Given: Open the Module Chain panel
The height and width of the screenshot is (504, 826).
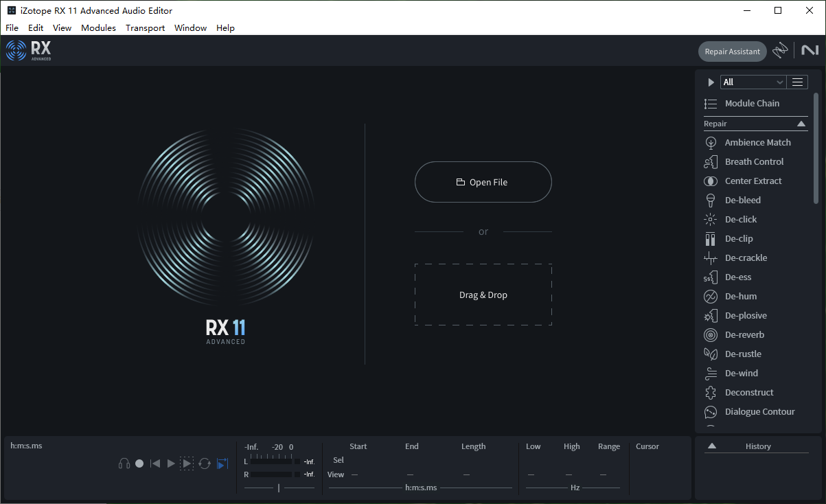Looking at the screenshot, I should [x=751, y=103].
